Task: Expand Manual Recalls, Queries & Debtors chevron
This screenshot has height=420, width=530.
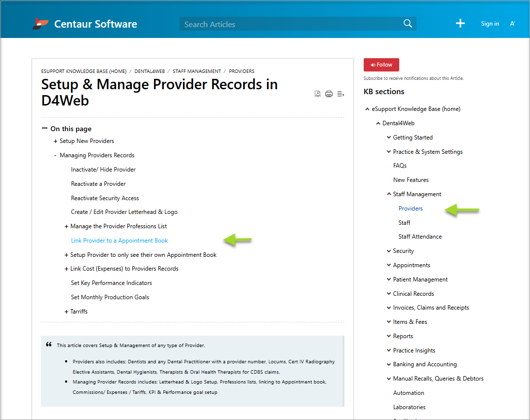Action: click(389, 379)
